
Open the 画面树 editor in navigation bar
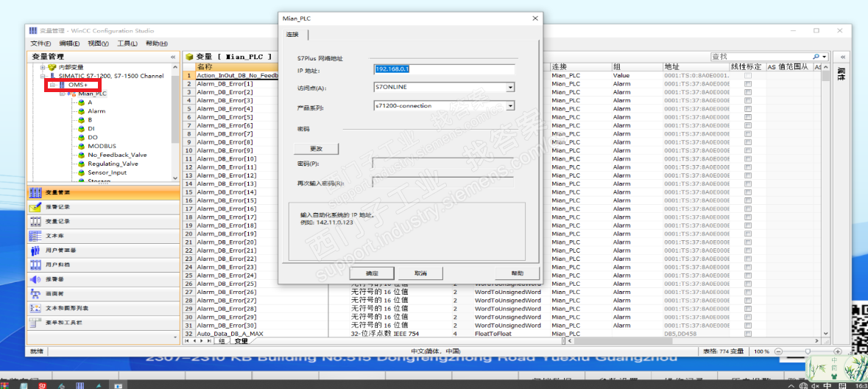pos(104,294)
